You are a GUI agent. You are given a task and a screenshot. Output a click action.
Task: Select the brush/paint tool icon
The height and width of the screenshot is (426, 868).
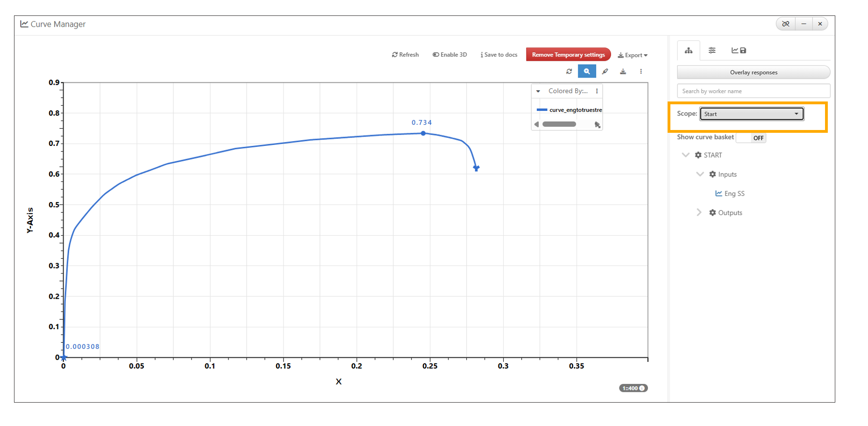pos(605,72)
